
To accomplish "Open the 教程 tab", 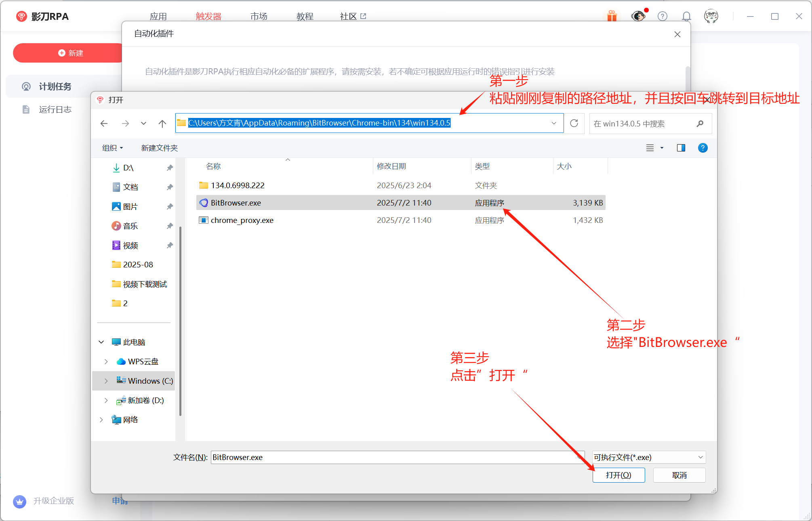I will [x=305, y=16].
